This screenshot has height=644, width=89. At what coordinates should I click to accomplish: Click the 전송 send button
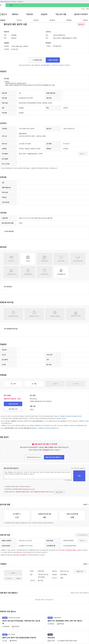tap(79, 476)
